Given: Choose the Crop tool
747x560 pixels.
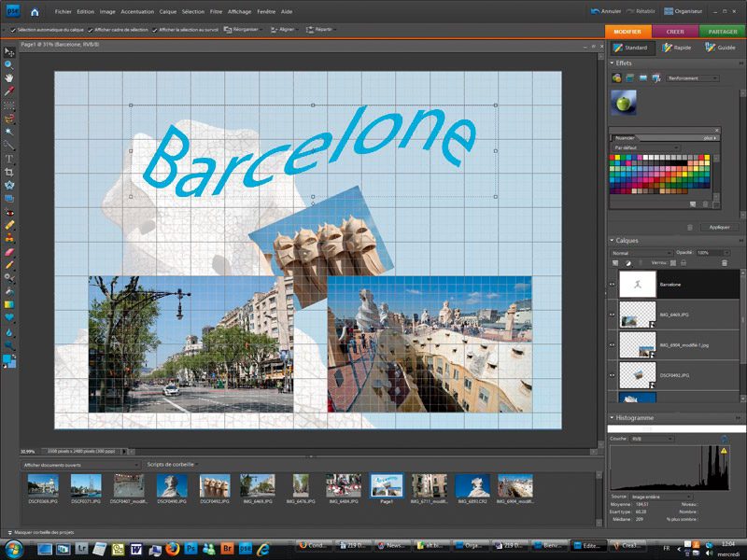Looking at the screenshot, I should [8, 172].
